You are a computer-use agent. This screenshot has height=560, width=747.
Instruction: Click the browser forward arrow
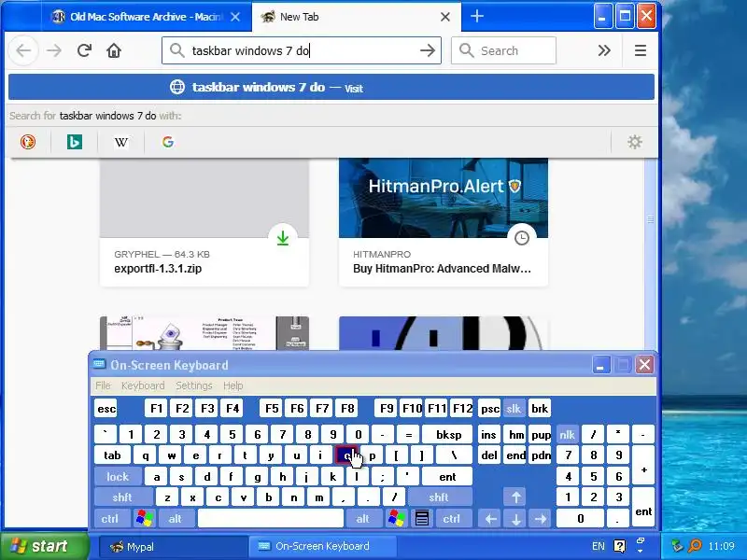[x=54, y=50]
